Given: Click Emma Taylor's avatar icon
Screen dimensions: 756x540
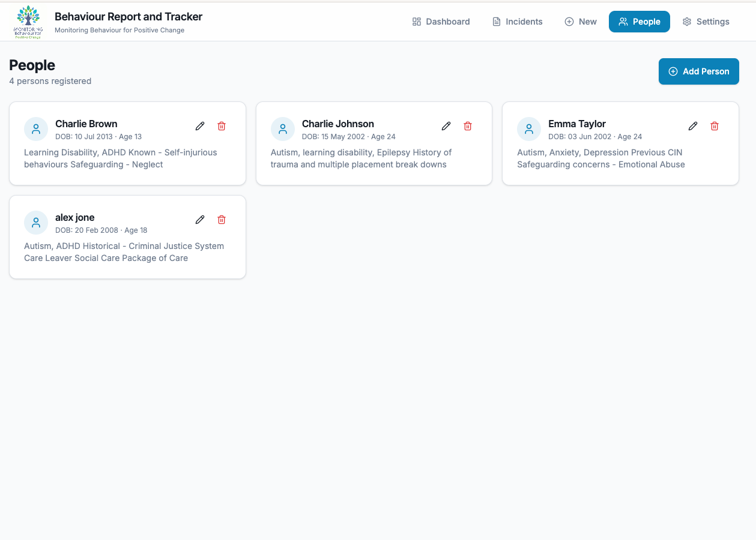Looking at the screenshot, I should [x=529, y=129].
